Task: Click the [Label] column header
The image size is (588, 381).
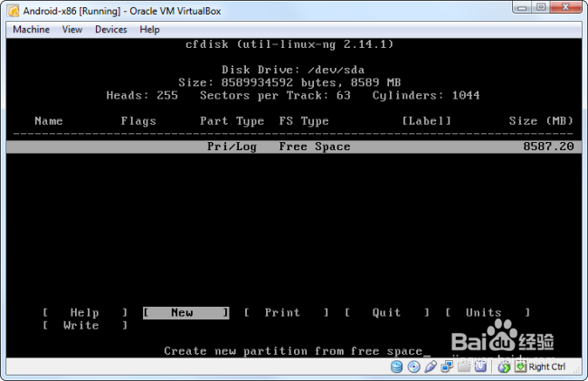Action: pyautogui.click(x=426, y=120)
